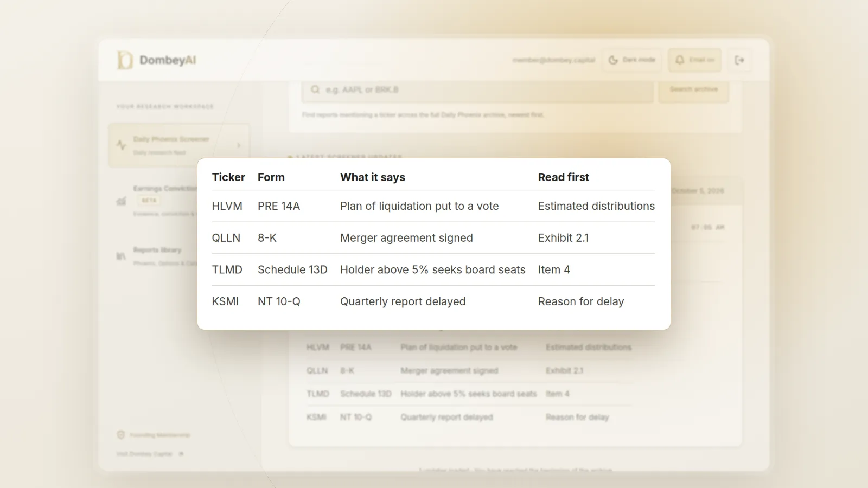Click 'Schedule 13D' form cell in card

click(292, 270)
